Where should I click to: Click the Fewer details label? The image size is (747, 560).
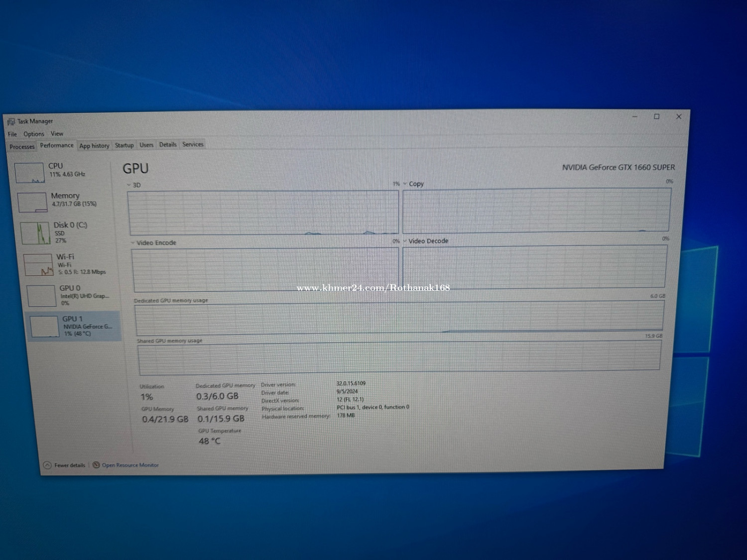[70, 465]
